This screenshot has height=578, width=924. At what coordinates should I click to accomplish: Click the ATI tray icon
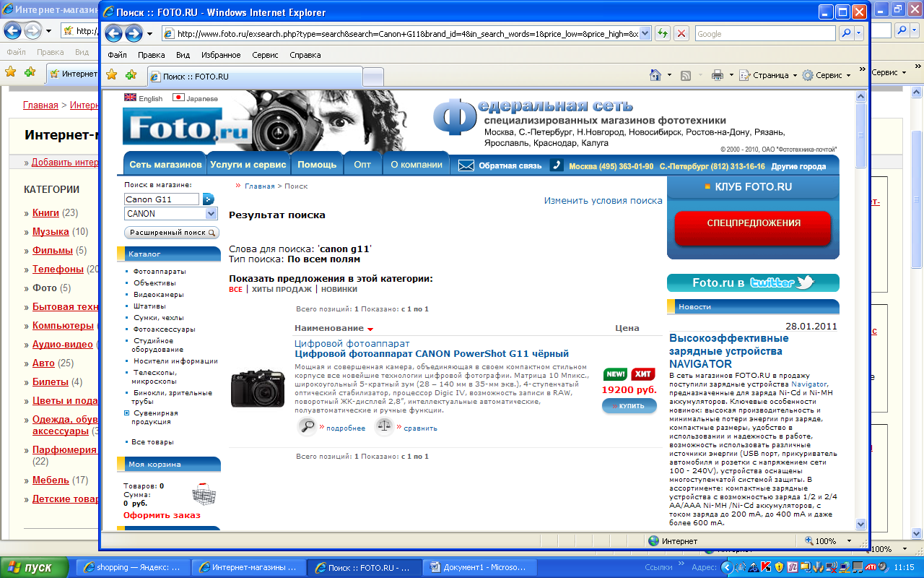tap(871, 567)
